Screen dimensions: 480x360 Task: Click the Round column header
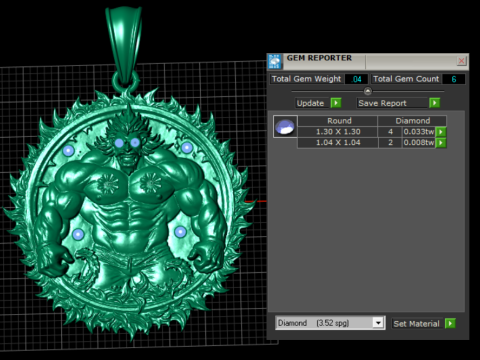tap(338, 121)
